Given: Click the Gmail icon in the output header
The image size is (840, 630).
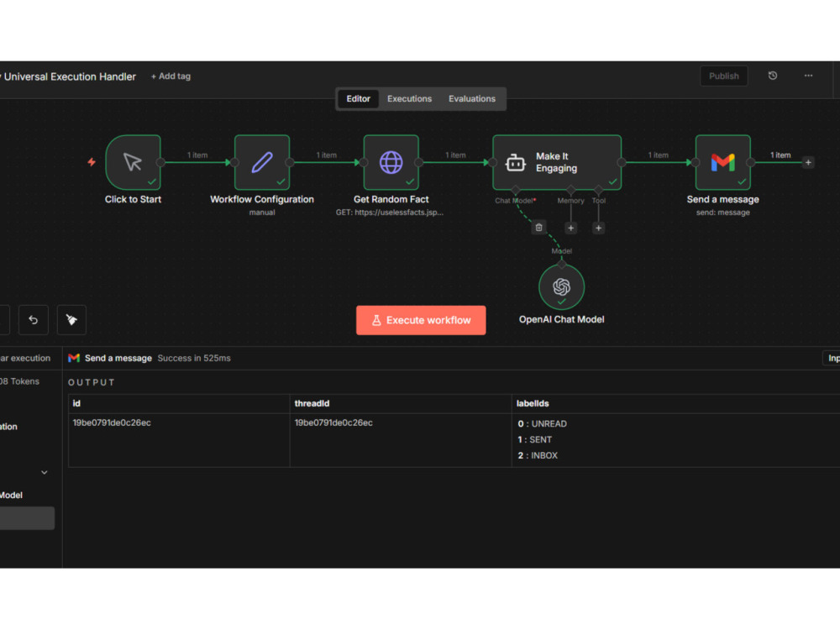Looking at the screenshot, I should [x=74, y=358].
